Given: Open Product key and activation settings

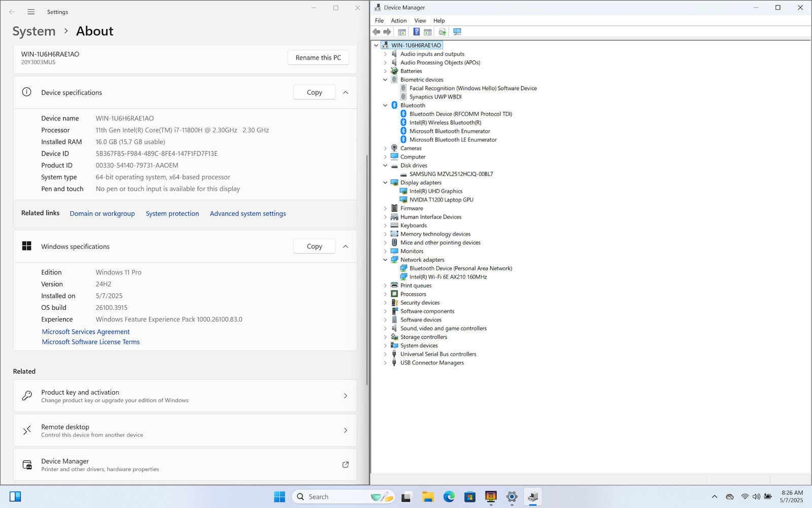Looking at the screenshot, I should tap(185, 396).
